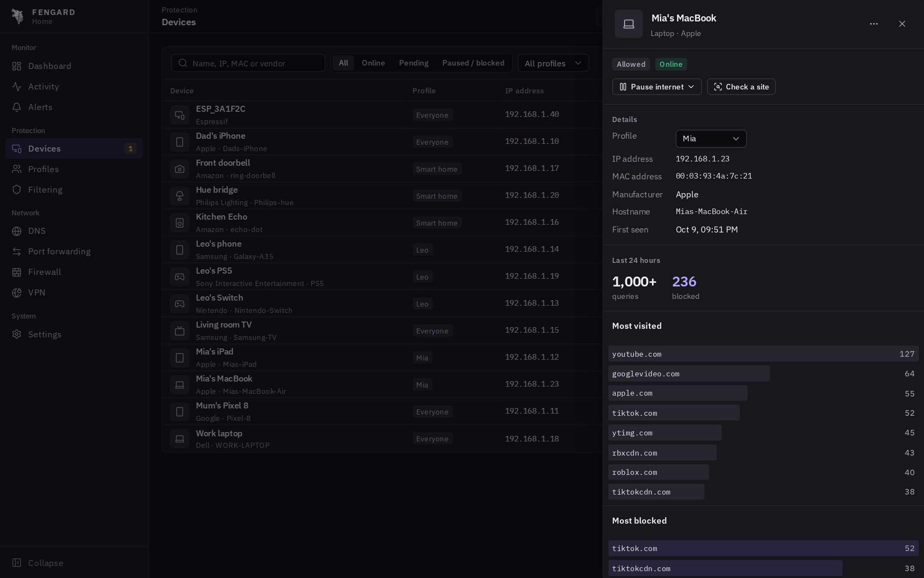Select the Dad's iPhone device row
This screenshot has height=578, width=924.
point(382,142)
